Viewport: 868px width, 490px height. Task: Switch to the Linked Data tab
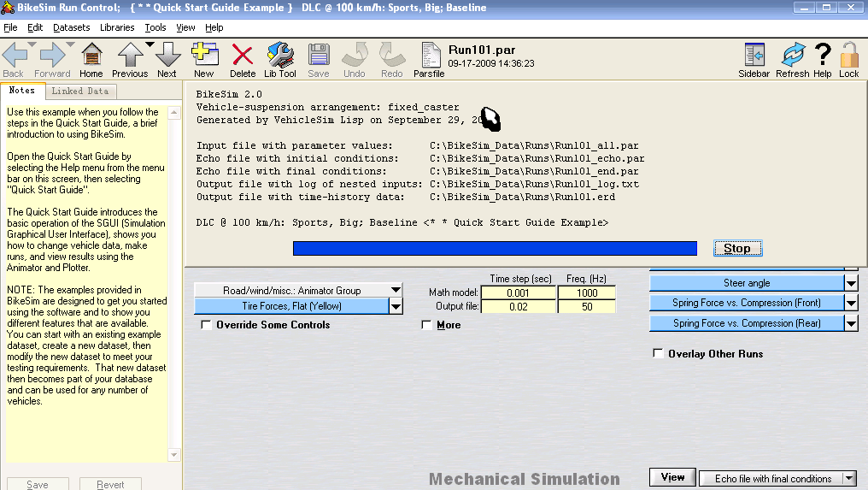[x=80, y=91]
